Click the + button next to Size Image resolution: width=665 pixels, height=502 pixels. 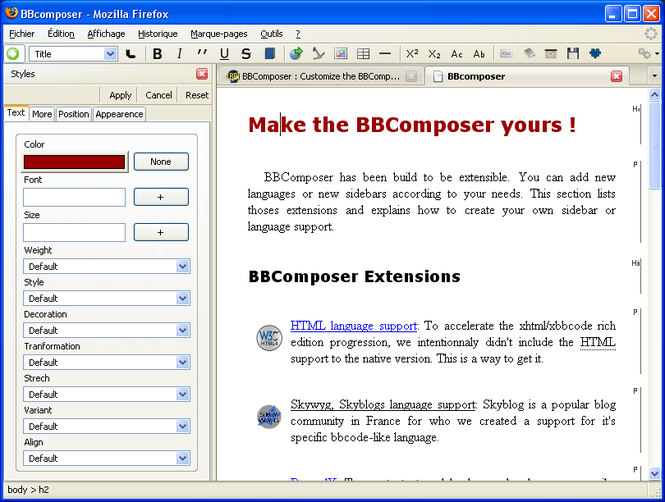pyautogui.click(x=161, y=232)
